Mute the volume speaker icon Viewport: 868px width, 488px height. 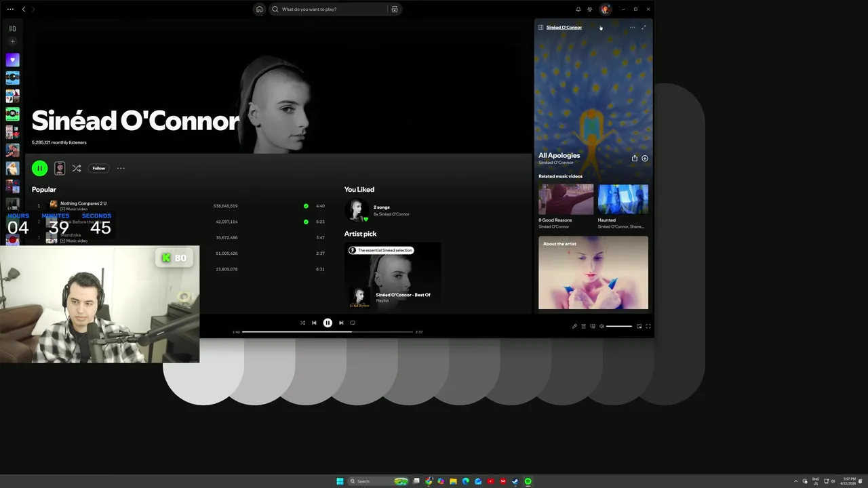[601, 326]
